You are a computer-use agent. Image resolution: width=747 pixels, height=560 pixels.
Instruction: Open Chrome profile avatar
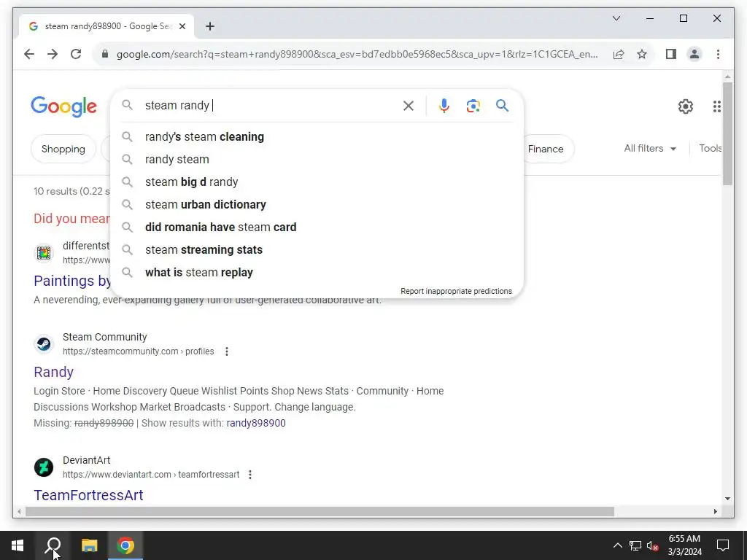[x=694, y=54]
